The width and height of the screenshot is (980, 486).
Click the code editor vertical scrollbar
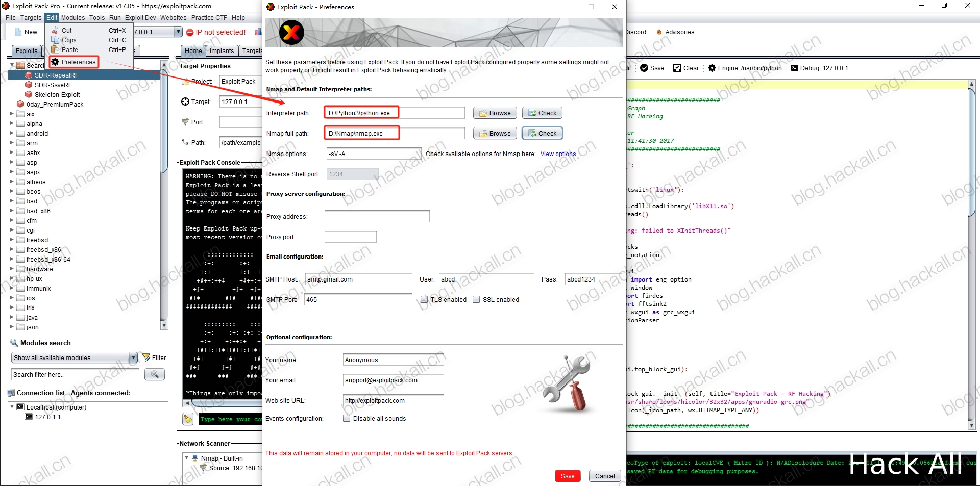point(971,254)
